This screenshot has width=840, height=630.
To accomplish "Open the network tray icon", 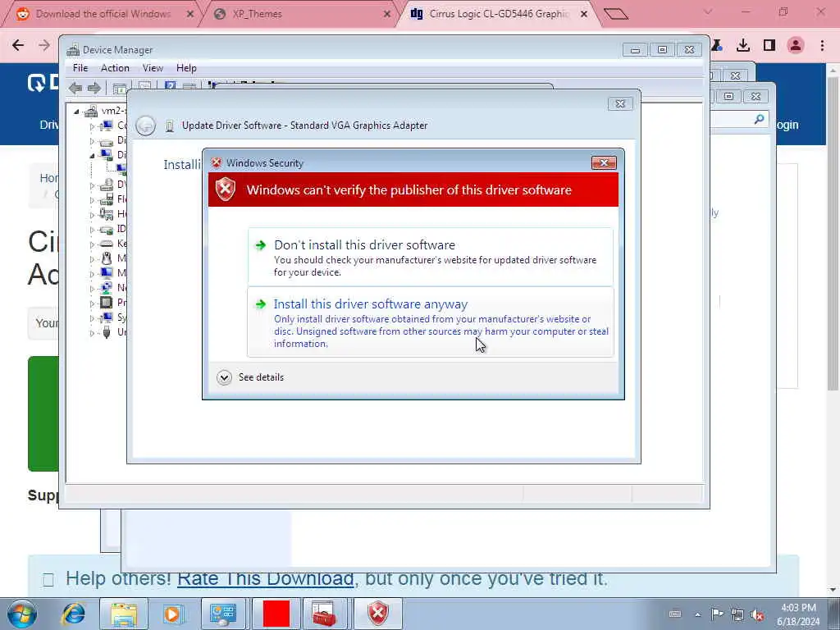I will coord(737,614).
